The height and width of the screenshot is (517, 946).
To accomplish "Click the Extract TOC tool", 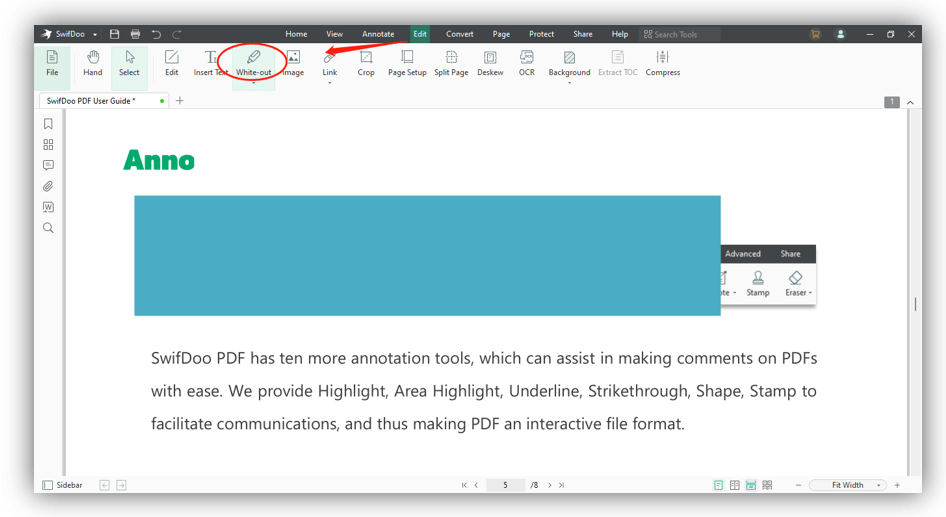I will [618, 63].
